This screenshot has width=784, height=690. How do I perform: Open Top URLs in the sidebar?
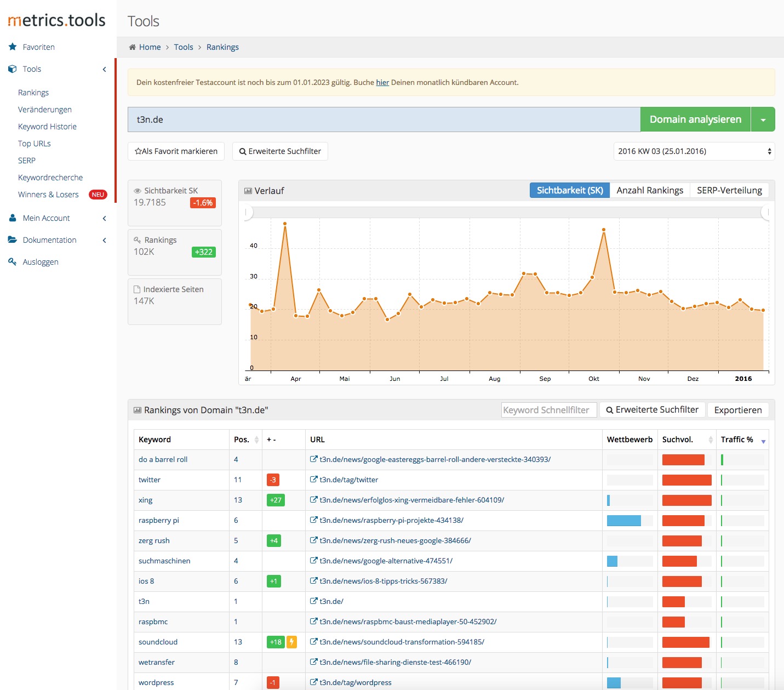click(x=35, y=144)
